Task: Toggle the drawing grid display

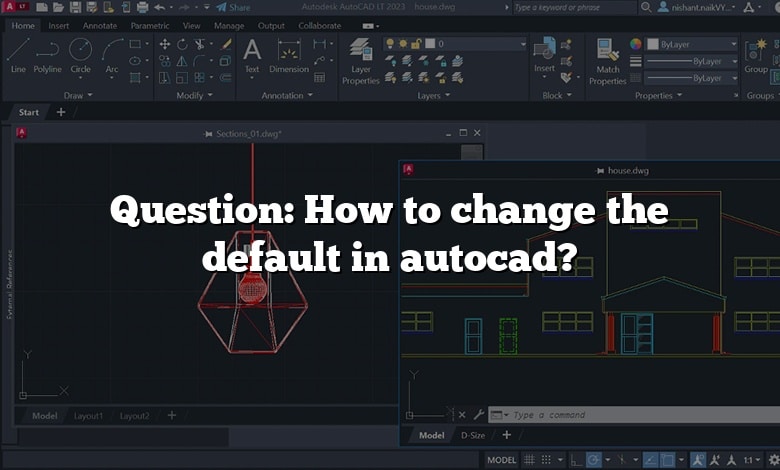Action: coord(530,460)
